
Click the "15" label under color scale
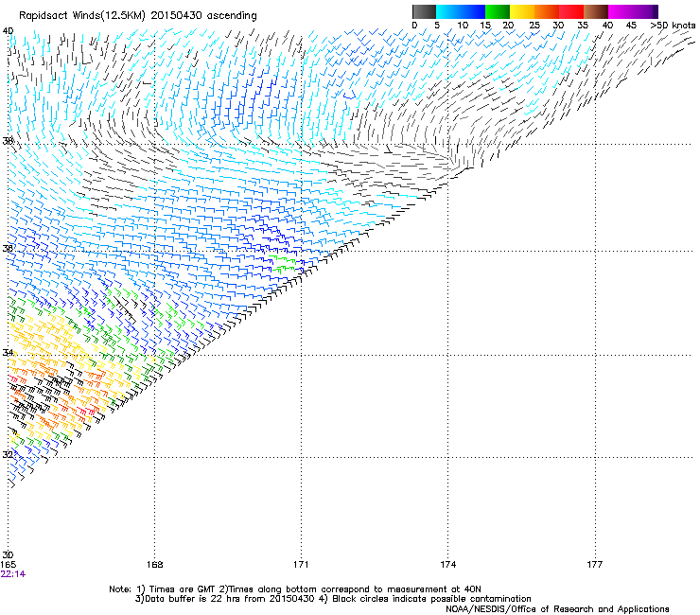point(485,26)
